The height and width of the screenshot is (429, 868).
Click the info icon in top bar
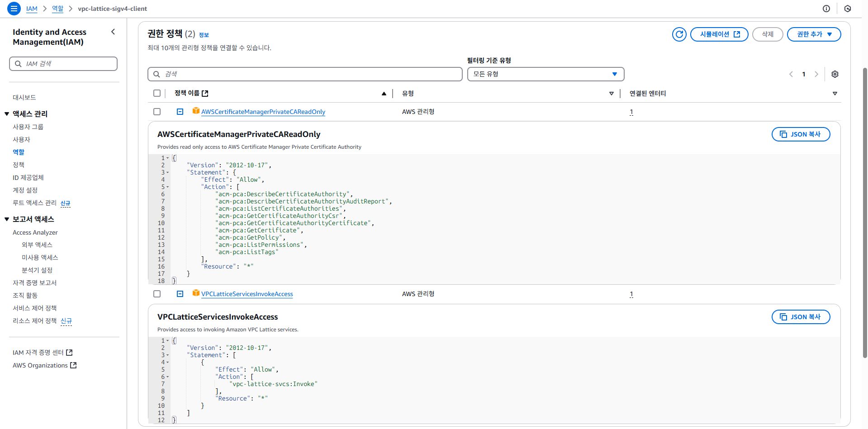[826, 9]
